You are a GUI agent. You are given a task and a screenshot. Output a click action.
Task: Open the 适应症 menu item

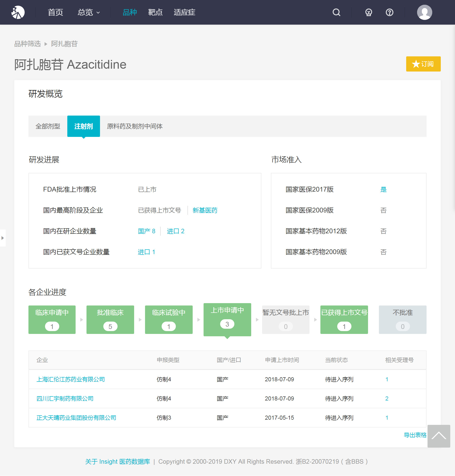[184, 12]
